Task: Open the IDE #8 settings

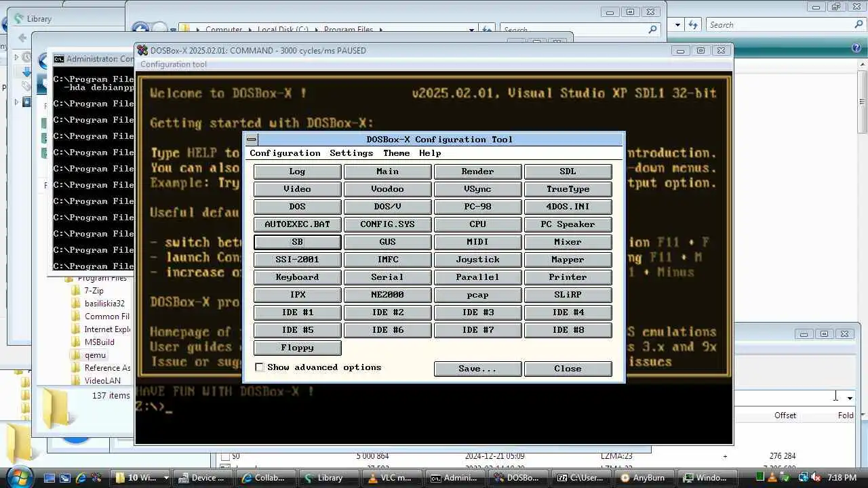Action: tap(568, 330)
